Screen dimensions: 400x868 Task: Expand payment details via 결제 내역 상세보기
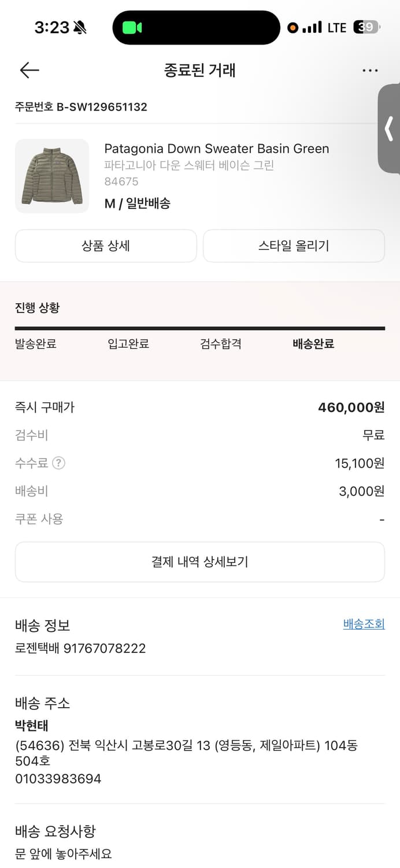pyautogui.click(x=200, y=561)
